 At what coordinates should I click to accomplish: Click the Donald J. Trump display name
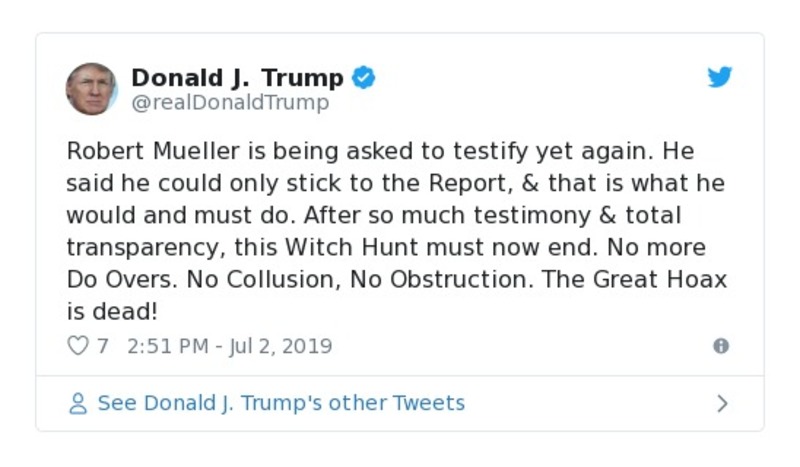click(x=237, y=78)
